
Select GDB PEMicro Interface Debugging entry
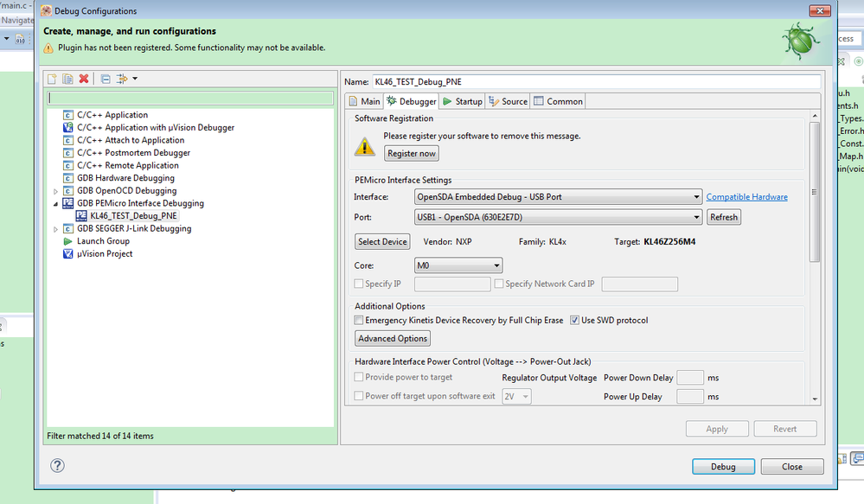(x=140, y=203)
